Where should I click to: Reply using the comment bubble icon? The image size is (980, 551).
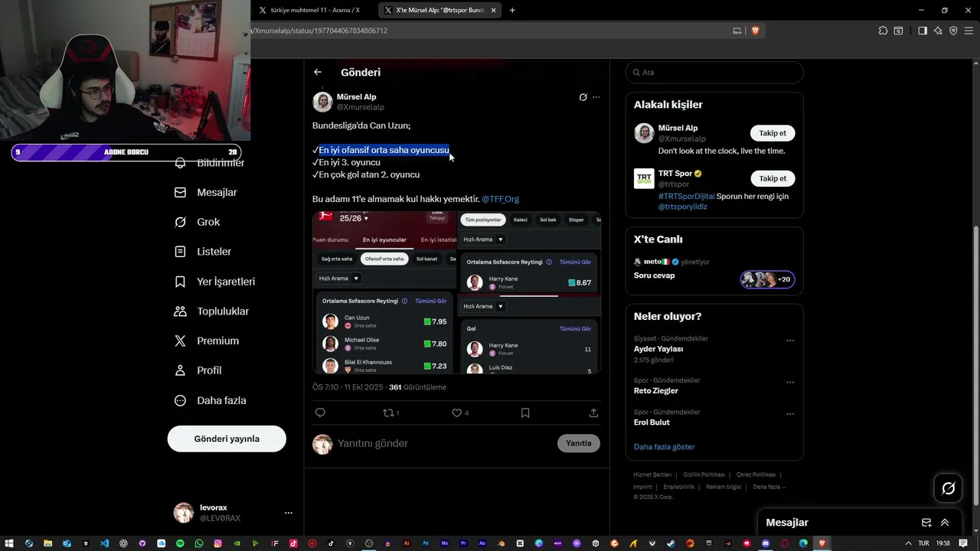(320, 412)
